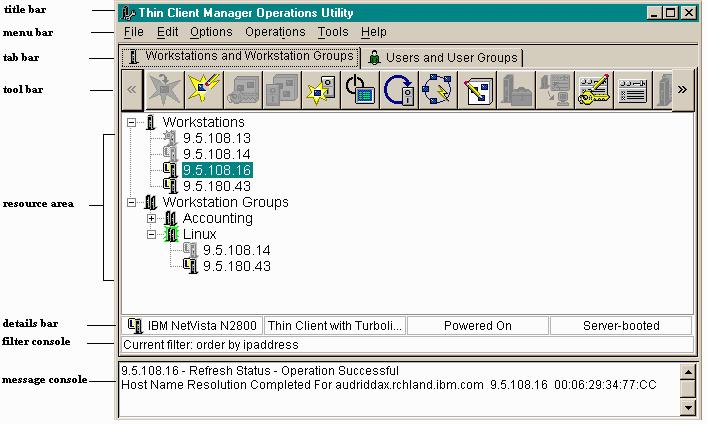Select the Workstation Groups label
Image resolution: width=707 pixels, height=424 pixels.
pyautogui.click(x=225, y=202)
